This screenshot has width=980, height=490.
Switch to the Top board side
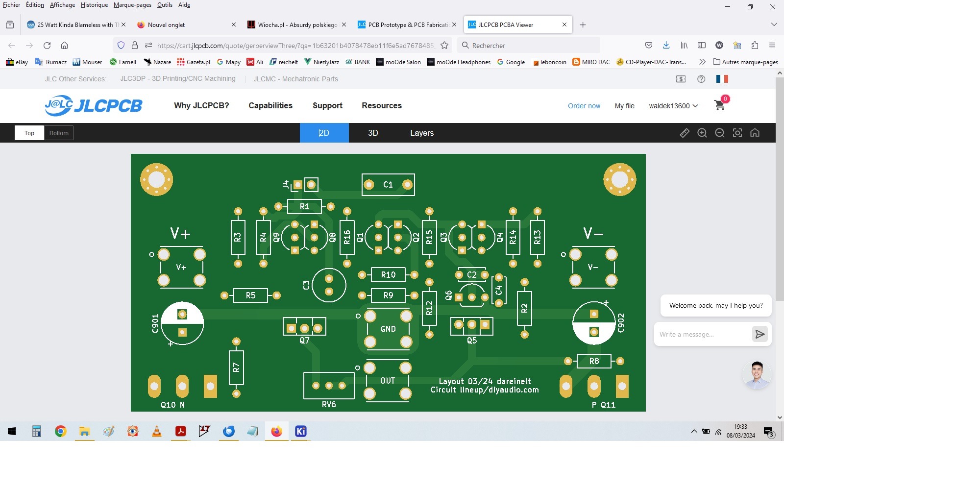(x=29, y=133)
